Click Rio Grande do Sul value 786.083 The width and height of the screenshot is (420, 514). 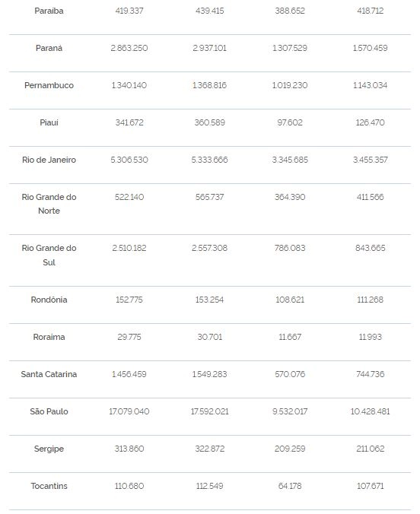290,248
